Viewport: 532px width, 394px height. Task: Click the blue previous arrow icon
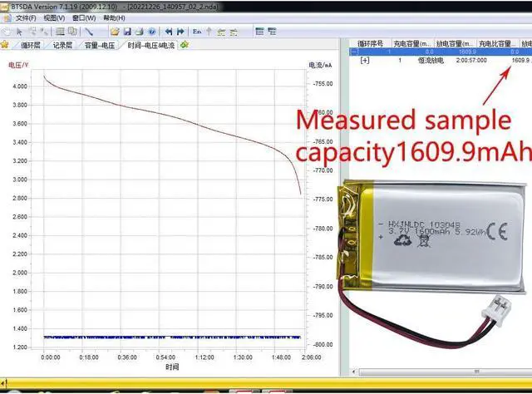pyautogui.click(x=169, y=31)
